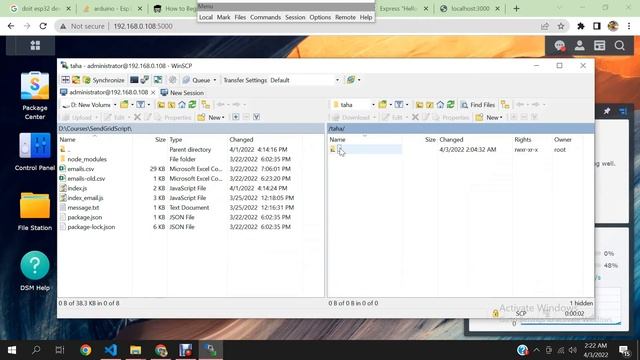The width and height of the screenshot is (640, 360).
Task: Open the Remote menu
Action: (345, 17)
